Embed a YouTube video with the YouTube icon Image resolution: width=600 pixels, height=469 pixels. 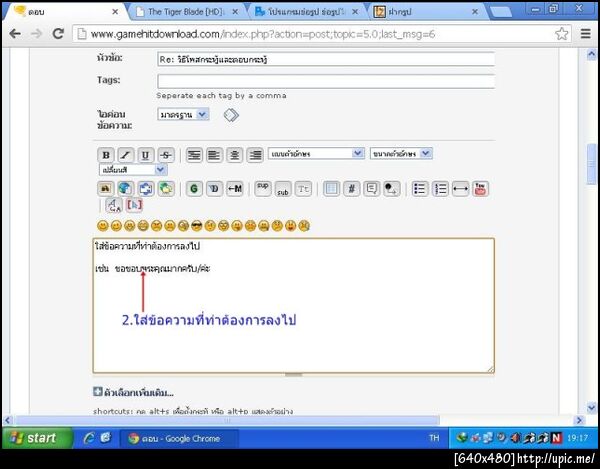click(480, 189)
